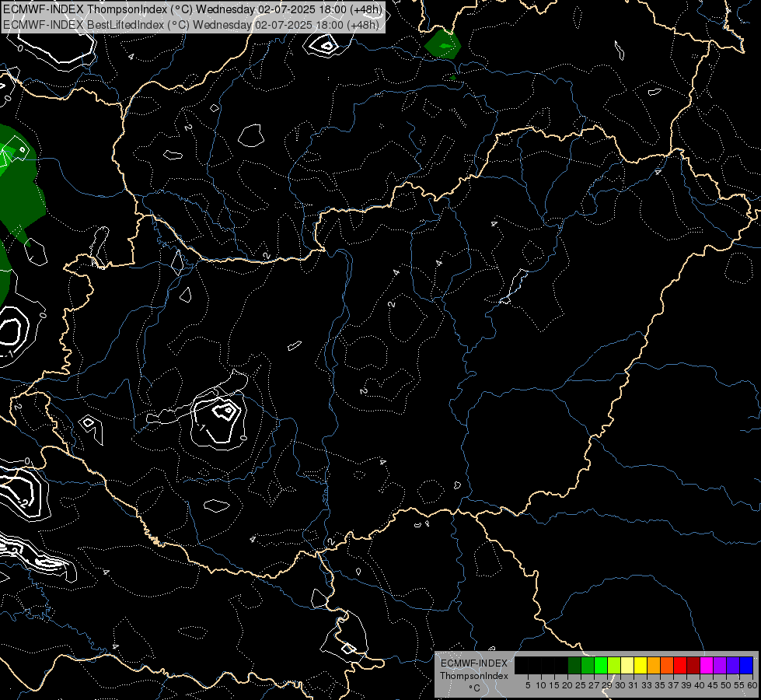This screenshot has width=761, height=700.
Task: Click the legend tick value 5
Action: point(528,685)
